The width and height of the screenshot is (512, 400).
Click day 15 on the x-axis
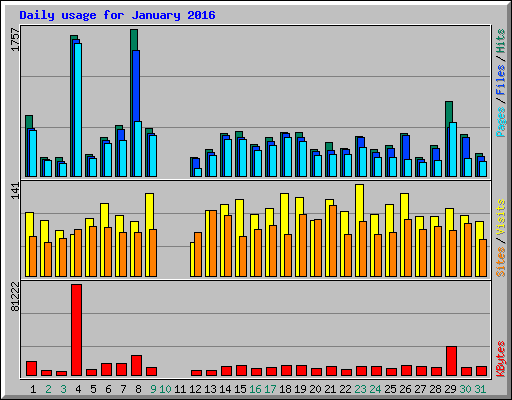point(240,389)
